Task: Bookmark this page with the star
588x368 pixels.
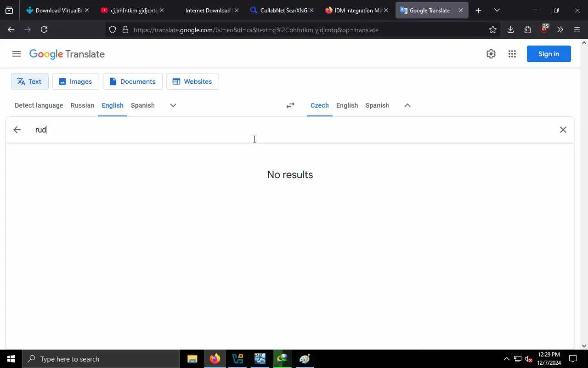Action: point(493,29)
